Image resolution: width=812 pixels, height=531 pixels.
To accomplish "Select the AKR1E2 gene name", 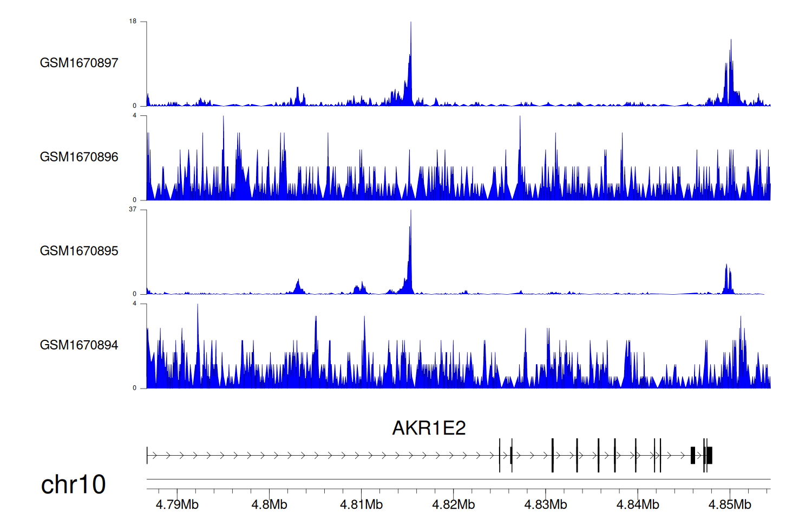I will (429, 428).
